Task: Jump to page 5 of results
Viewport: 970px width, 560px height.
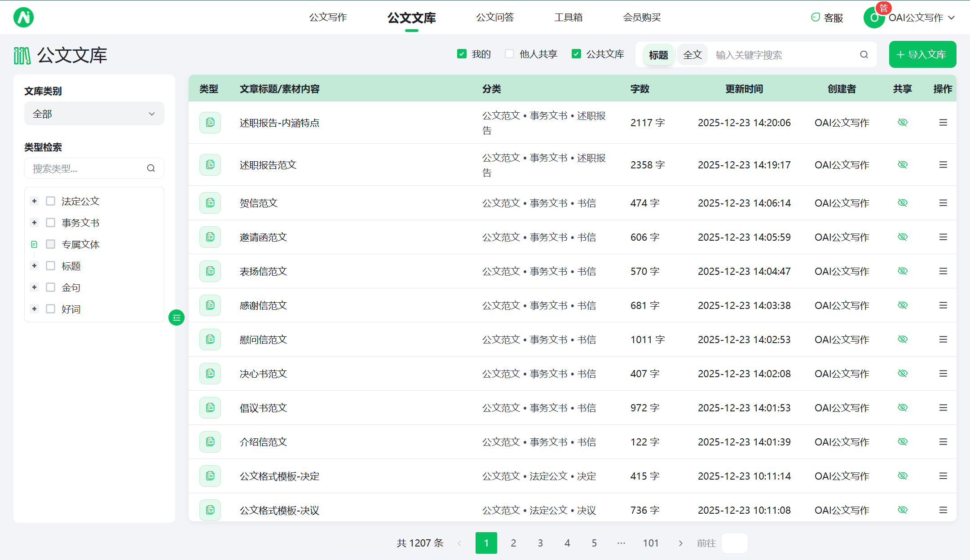Action: coord(594,542)
